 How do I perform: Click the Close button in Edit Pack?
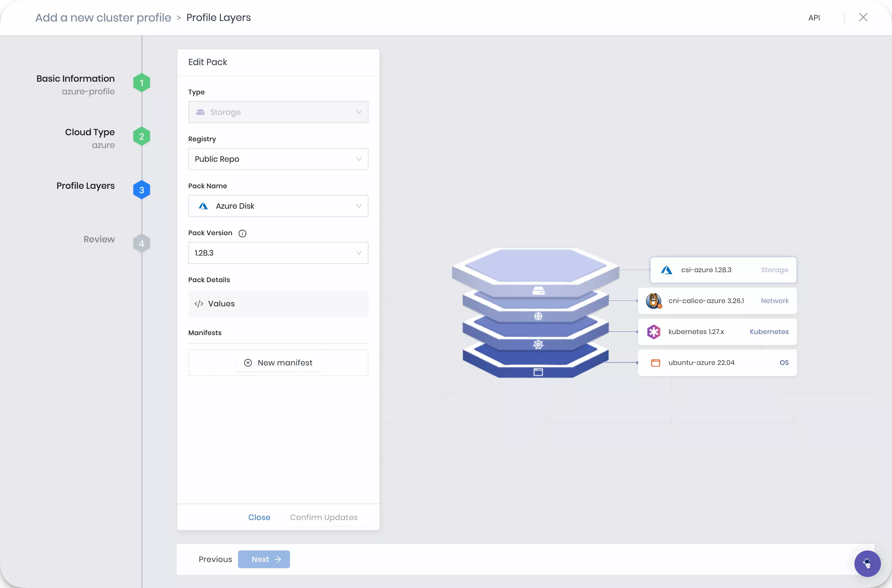click(258, 517)
